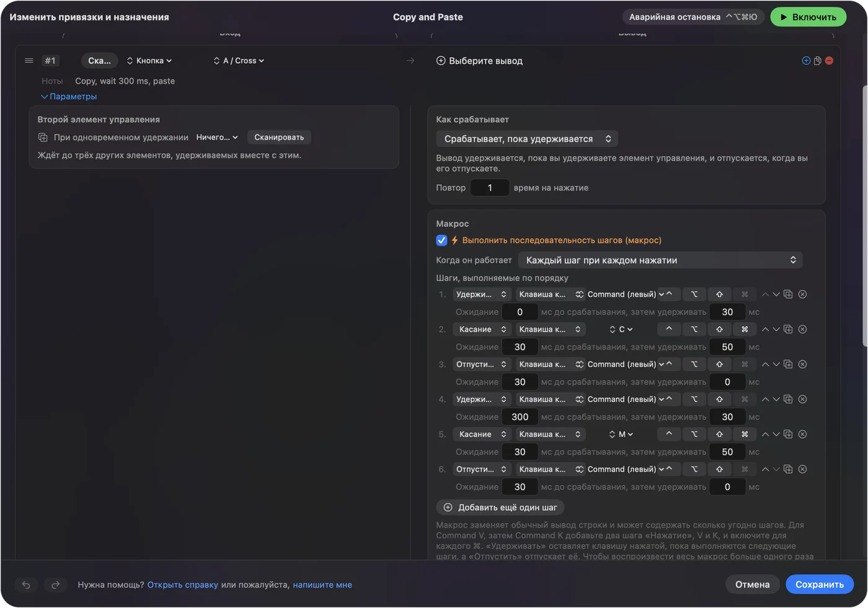Open the 'Каждый шаг при каждом нажатии' dropdown

[660, 260]
